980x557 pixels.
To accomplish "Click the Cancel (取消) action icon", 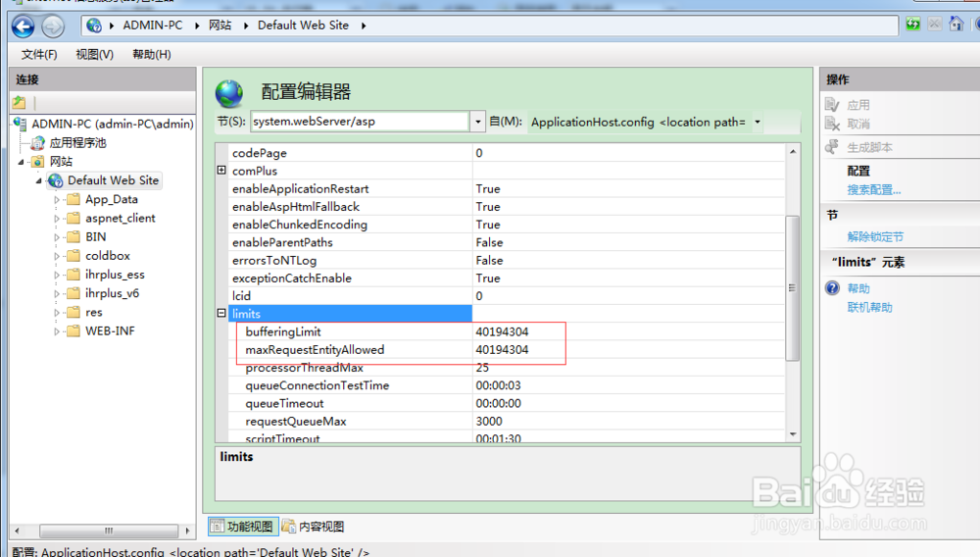I will (x=832, y=124).
